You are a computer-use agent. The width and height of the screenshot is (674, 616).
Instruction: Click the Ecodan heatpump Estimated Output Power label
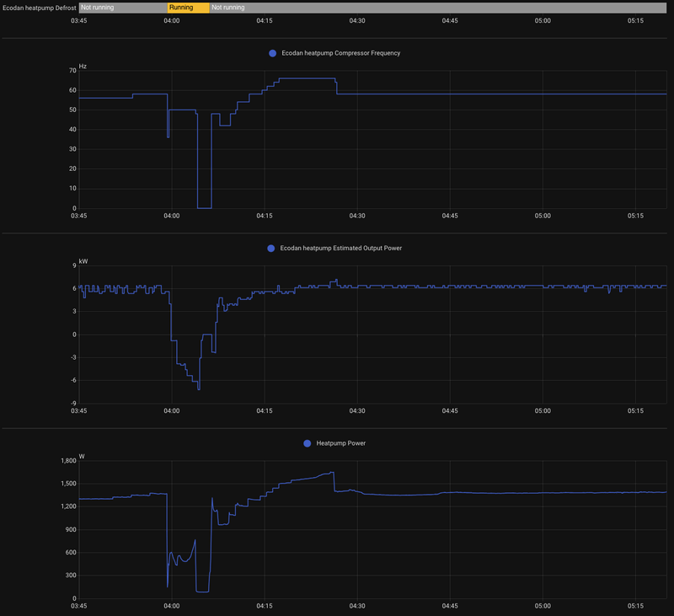pos(341,248)
